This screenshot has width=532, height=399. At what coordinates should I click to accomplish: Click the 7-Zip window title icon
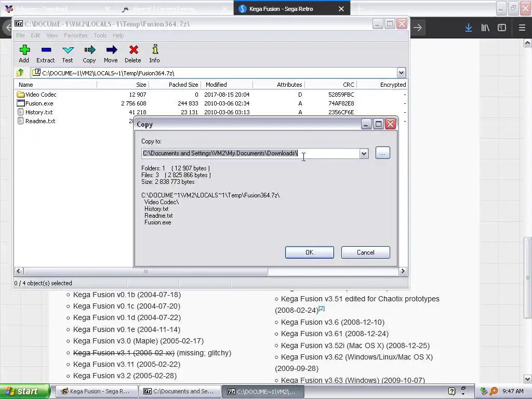pyautogui.click(x=19, y=23)
